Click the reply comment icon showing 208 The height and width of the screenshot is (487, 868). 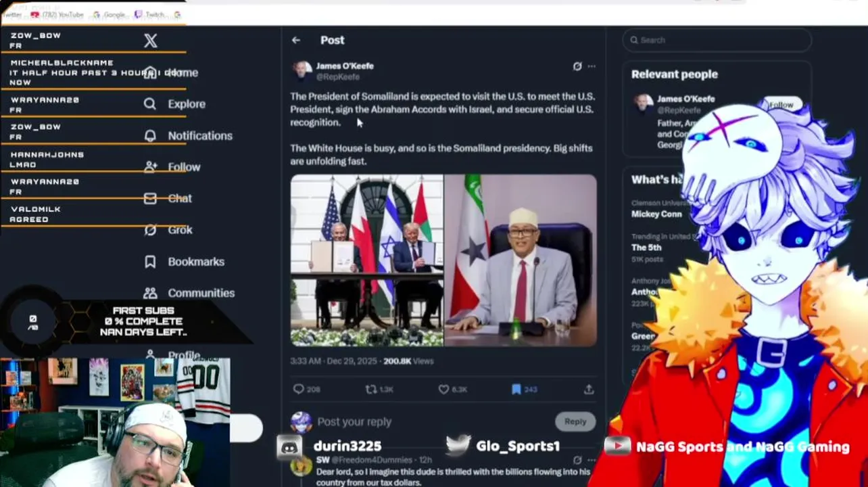299,389
